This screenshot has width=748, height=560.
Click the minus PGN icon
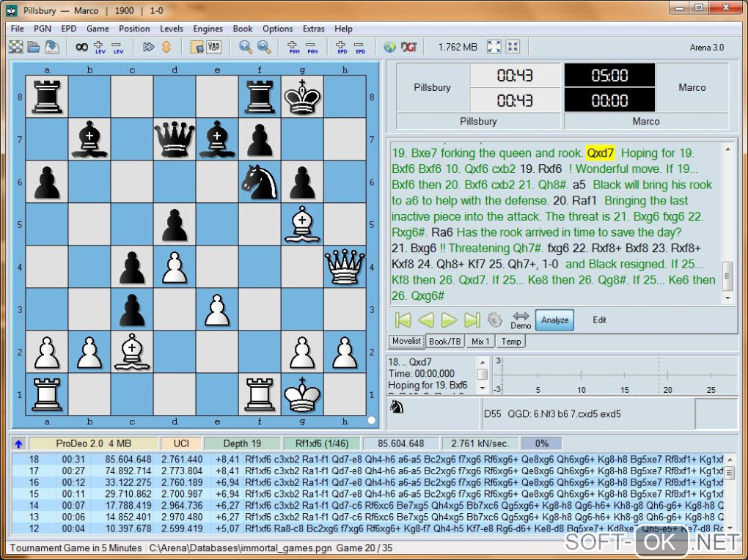pos(312,47)
